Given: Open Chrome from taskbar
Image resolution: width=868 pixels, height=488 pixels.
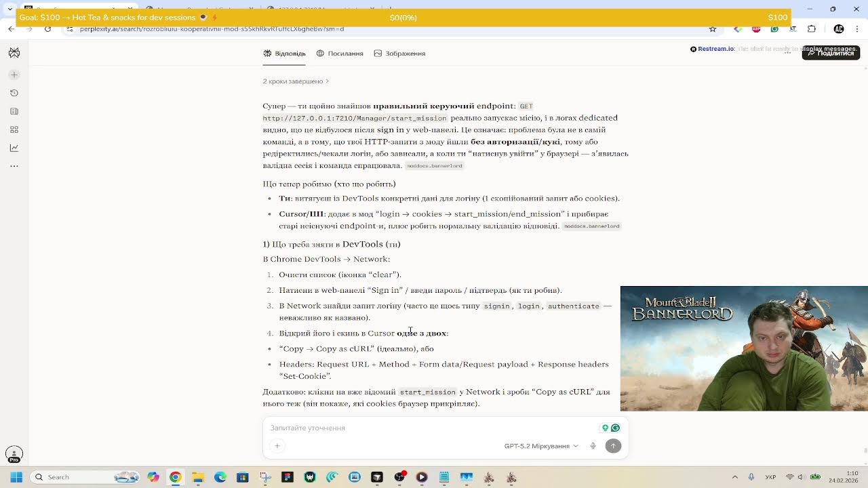Looking at the screenshot, I should point(176,477).
